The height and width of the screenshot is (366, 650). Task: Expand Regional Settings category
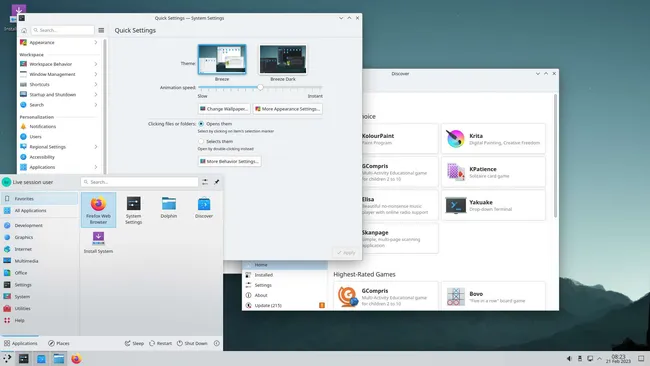click(96, 147)
